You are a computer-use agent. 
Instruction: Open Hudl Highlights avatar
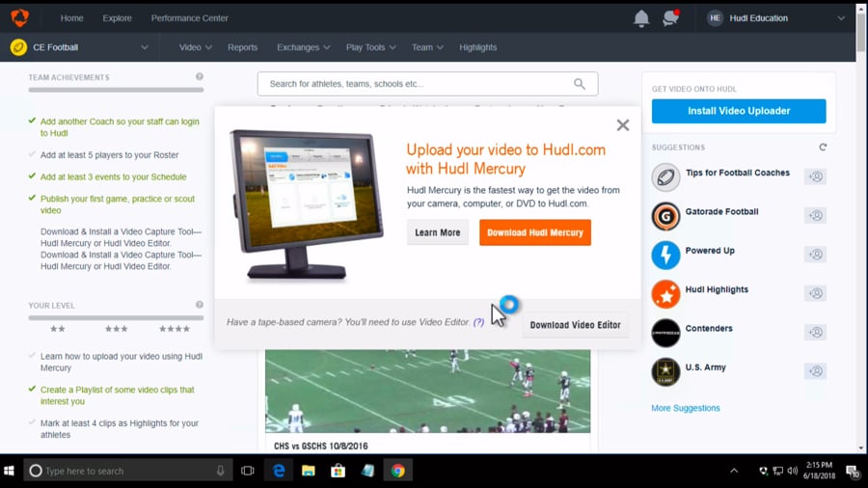[665, 293]
